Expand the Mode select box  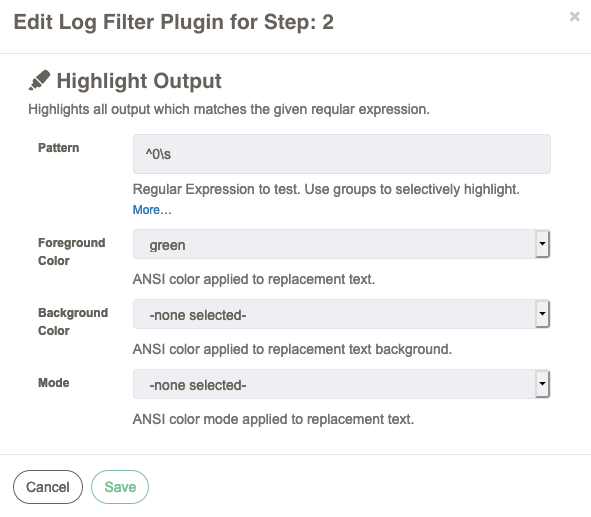341,384
